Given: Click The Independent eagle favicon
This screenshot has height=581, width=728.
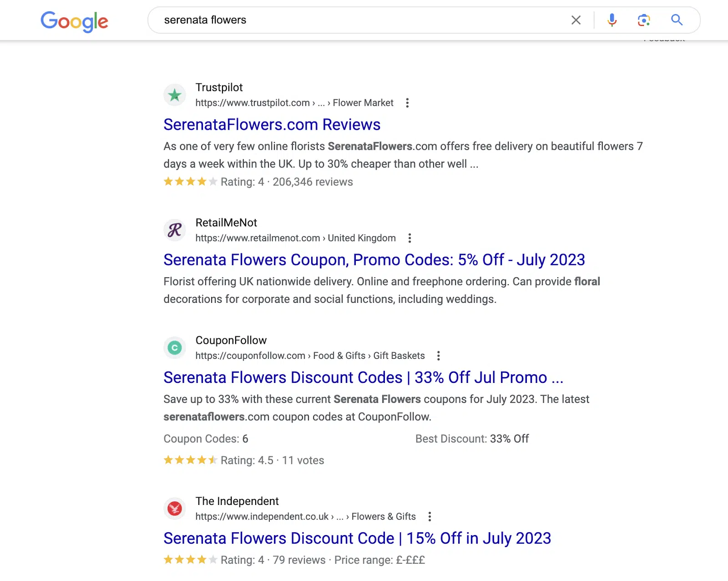Looking at the screenshot, I should (175, 509).
